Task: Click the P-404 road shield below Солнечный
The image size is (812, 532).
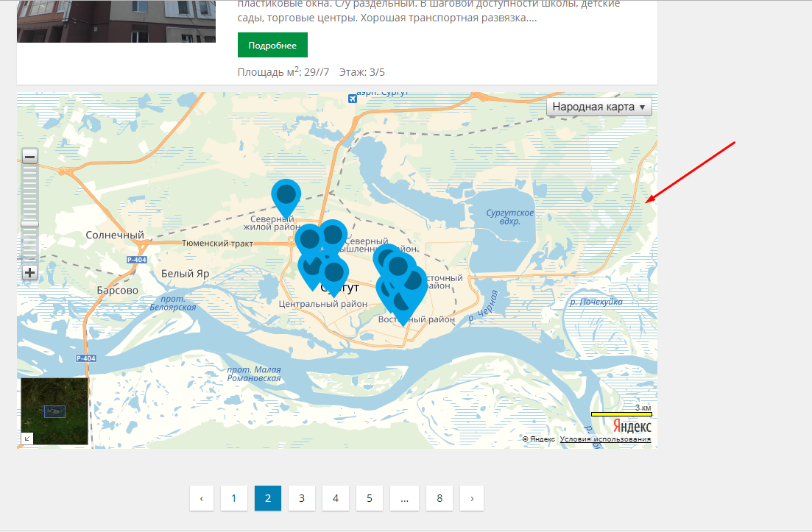Action: 137,260
